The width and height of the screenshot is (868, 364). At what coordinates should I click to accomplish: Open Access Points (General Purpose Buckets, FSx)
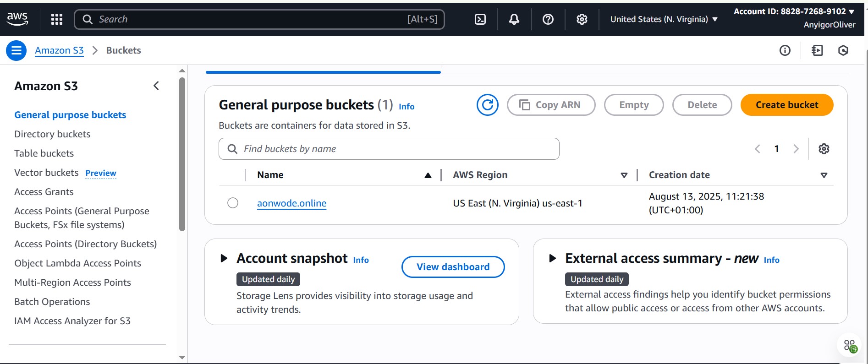pos(82,218)
